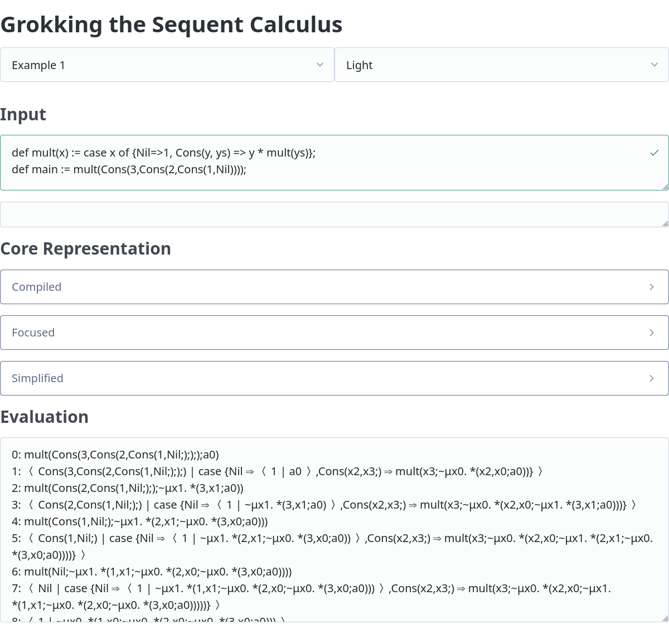
Task: Click the Simplified row's right chevron icon
Action: coord(652,378)
